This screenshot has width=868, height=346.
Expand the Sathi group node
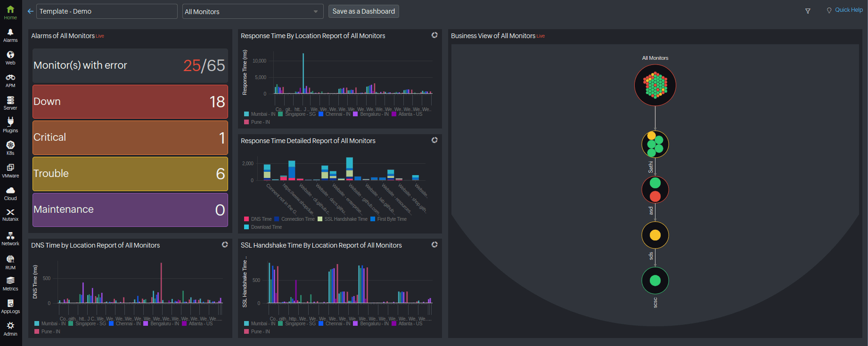(x=655, y=144)
